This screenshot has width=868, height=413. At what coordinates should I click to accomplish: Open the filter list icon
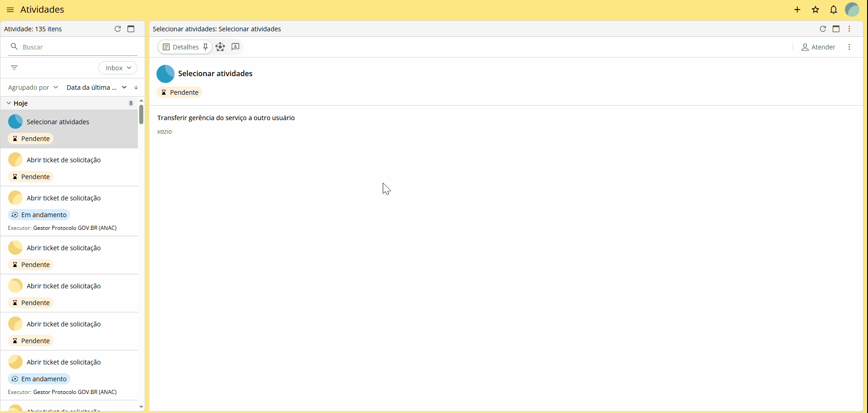(15, 68)
